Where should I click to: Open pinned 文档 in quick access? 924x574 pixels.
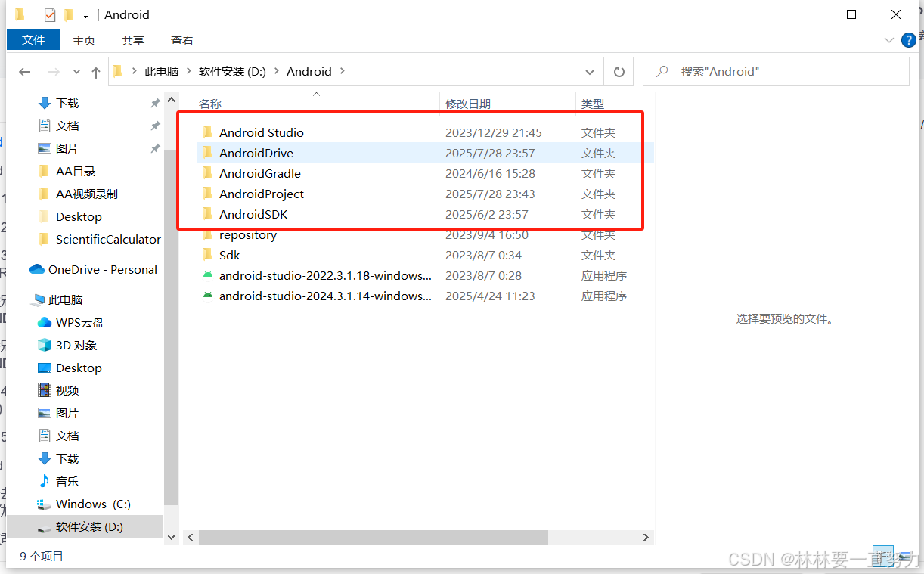67,126
